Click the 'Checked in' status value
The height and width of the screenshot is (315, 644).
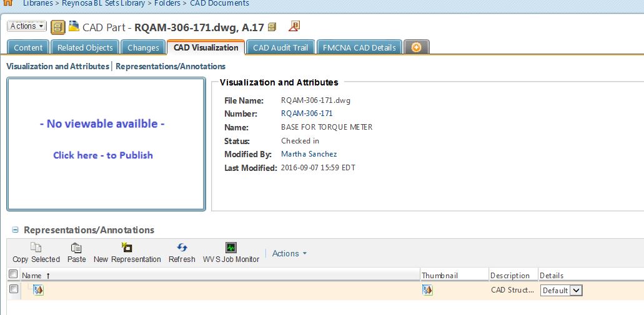coord(300,141)
